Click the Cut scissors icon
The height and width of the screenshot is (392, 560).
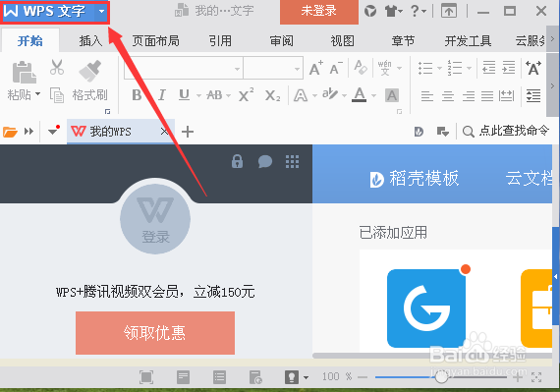(57, 67)
